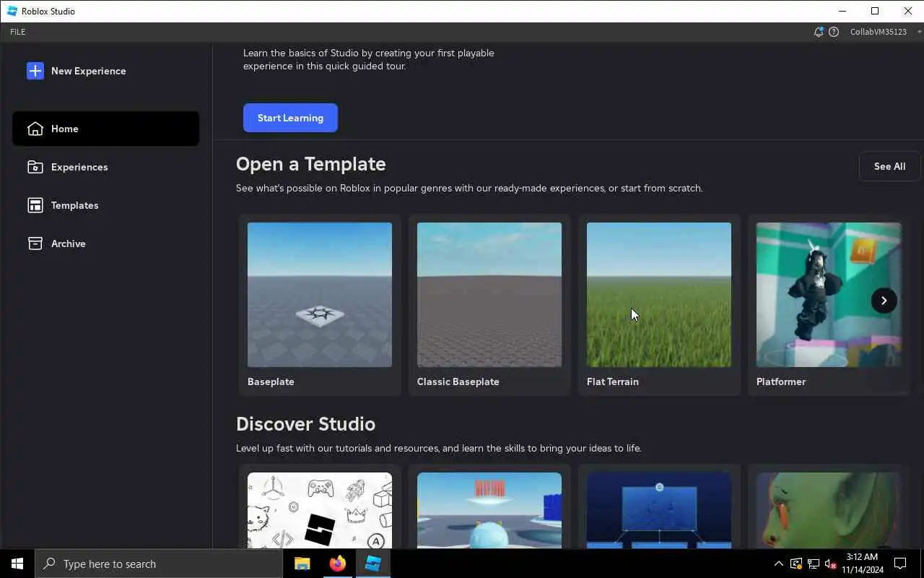Click the Home house icon
The height and width of the screenshot is (578, 924).
tap(35, 129)
